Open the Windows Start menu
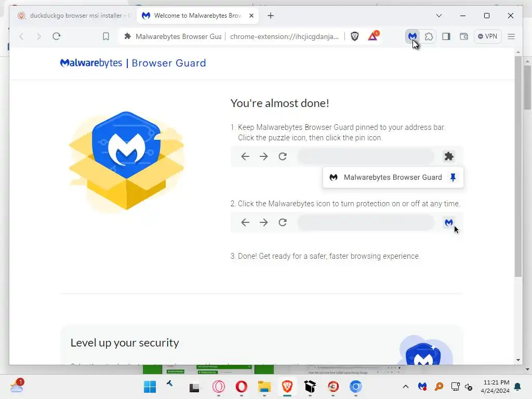 click(x=150, y=387)
